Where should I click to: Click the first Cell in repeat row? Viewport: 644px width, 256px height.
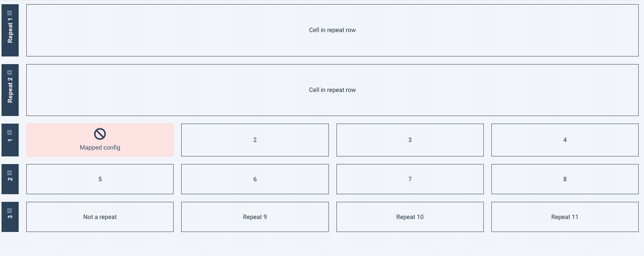pyautogui.click(x=332, y=30)
